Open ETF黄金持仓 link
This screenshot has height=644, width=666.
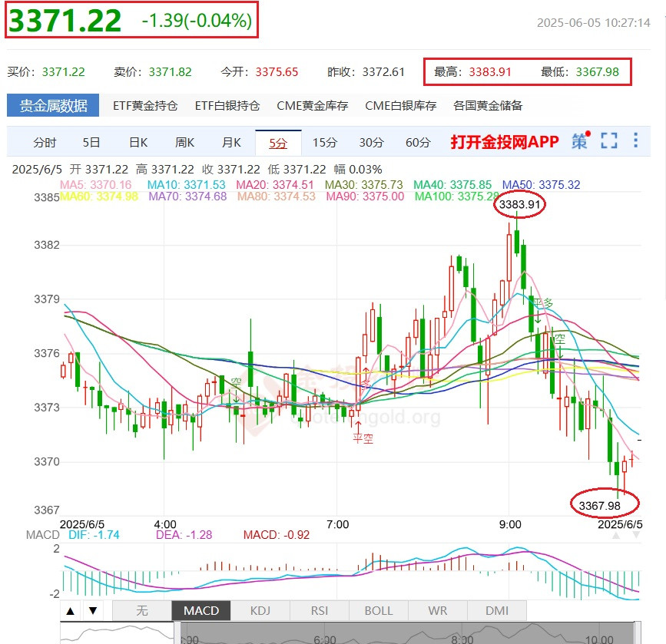[x=145, y=105]
